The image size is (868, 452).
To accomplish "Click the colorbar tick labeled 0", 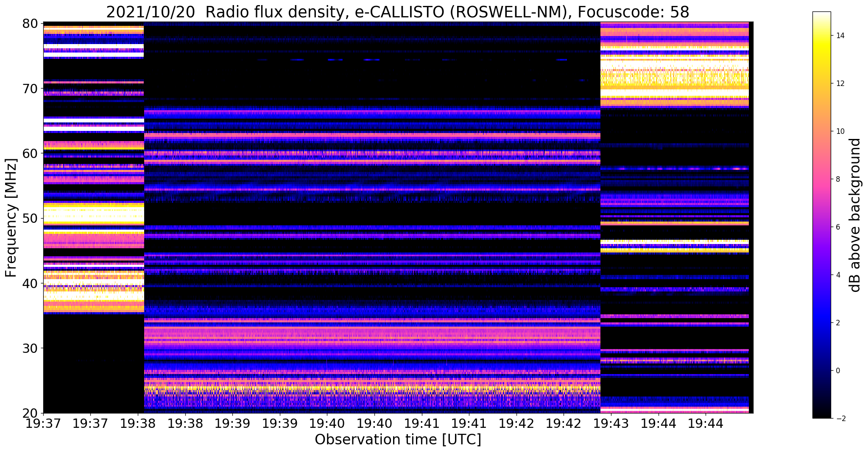I will click(x=838, y=371).
